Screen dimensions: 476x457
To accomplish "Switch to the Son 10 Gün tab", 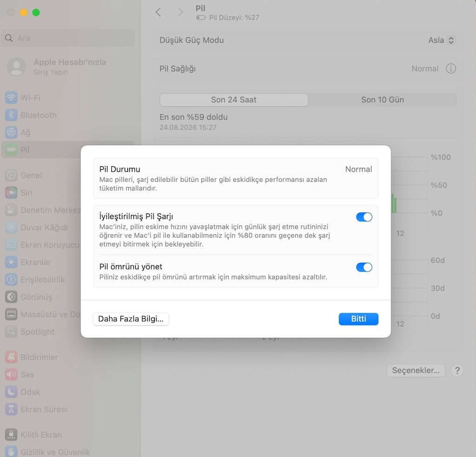I will [x=382, y=99].
